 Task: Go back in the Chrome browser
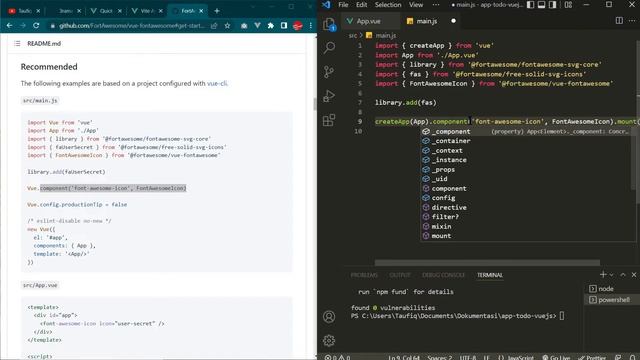click(9, 26)
